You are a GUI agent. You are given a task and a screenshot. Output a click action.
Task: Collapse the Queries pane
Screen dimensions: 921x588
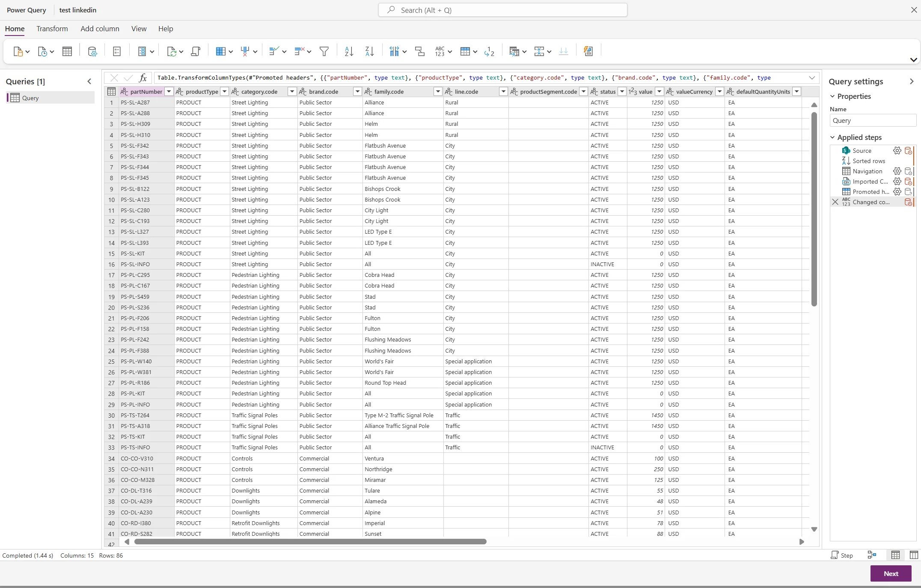click(x=89, y=81)
